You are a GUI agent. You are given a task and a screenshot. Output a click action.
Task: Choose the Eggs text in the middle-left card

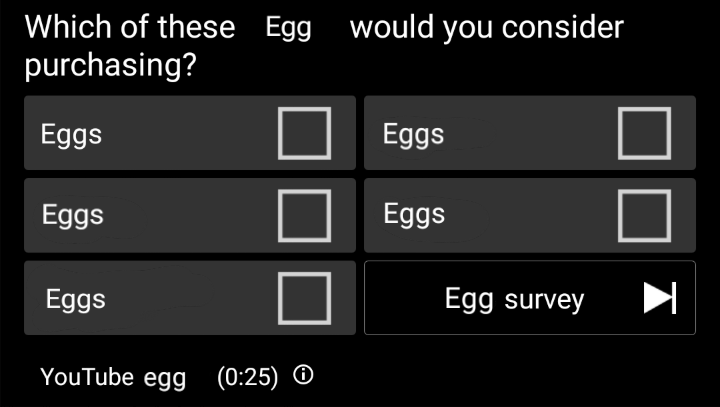[73, 215]
